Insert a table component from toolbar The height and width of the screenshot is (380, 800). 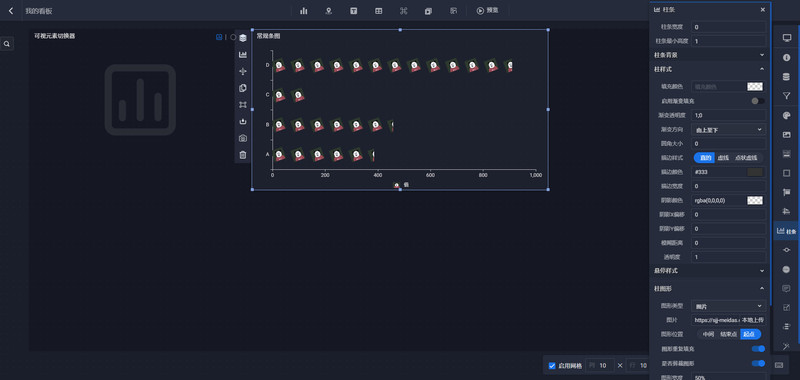[x=379, y=11]
